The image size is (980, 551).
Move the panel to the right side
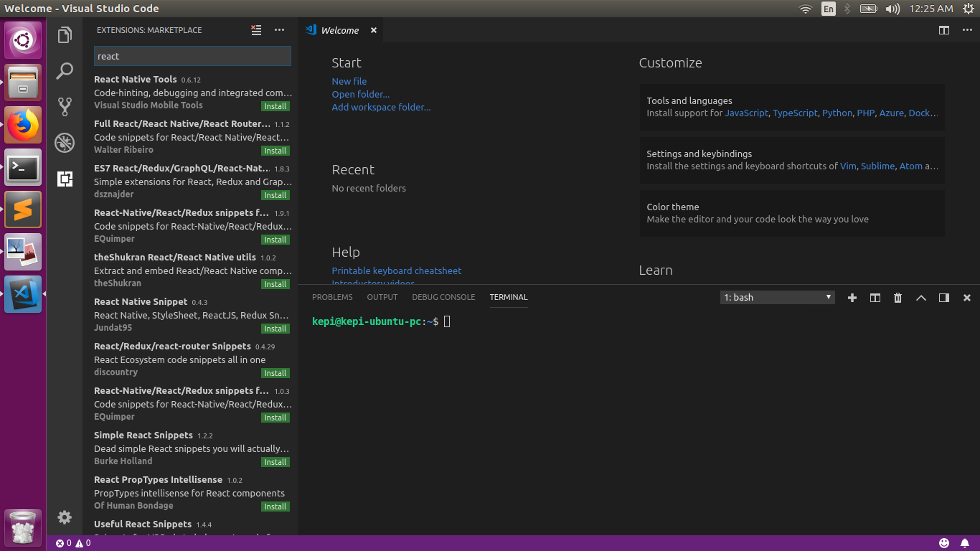944,297
